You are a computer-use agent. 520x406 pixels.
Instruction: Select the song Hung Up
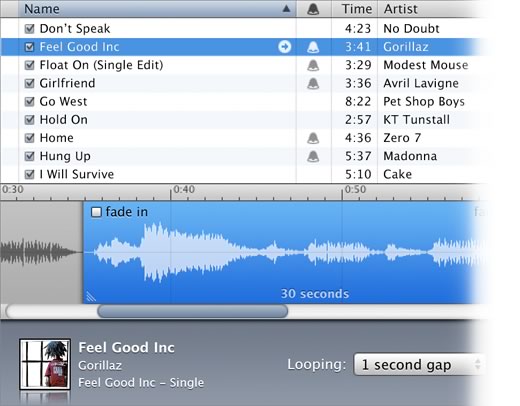65,156
